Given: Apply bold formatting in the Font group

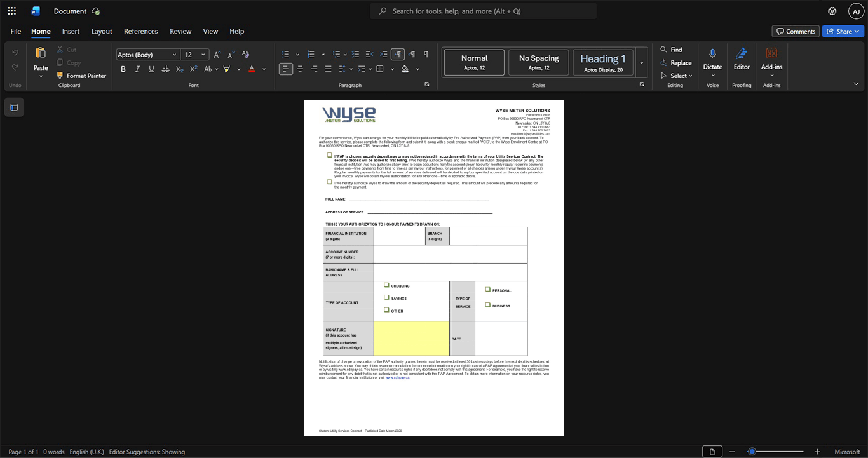Looking at the screenshot, I should click(x=123, y=69).
